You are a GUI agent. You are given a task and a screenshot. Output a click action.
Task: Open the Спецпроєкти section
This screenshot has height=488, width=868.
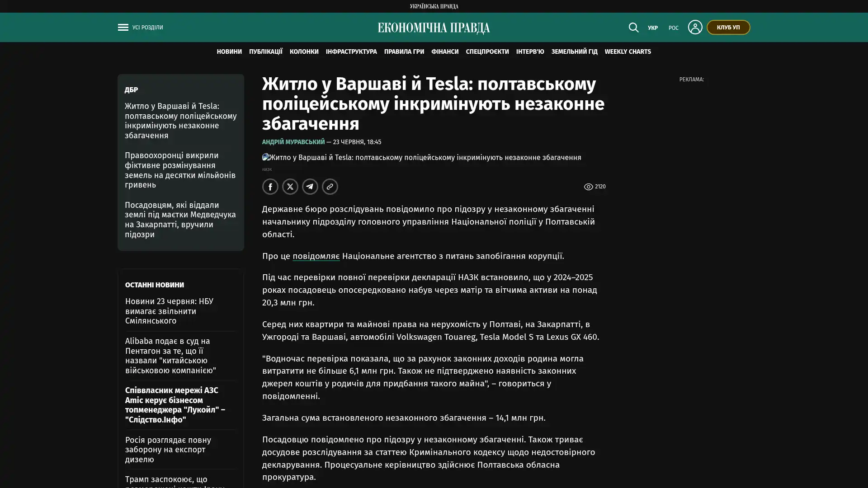pos(487,52)
